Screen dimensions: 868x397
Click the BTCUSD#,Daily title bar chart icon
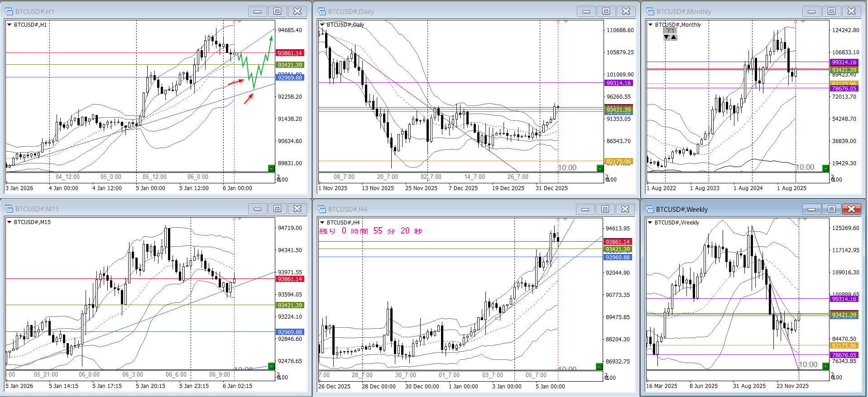tap(322, 11)
